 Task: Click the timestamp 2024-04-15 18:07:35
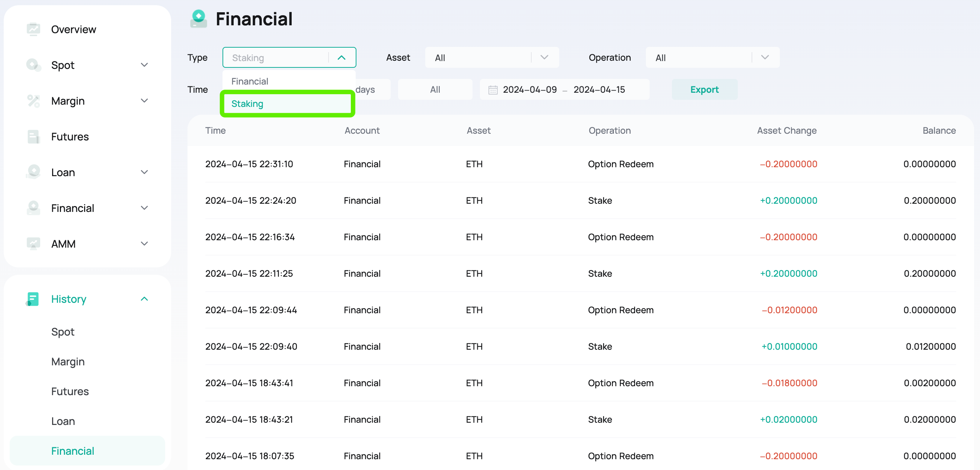250,456
